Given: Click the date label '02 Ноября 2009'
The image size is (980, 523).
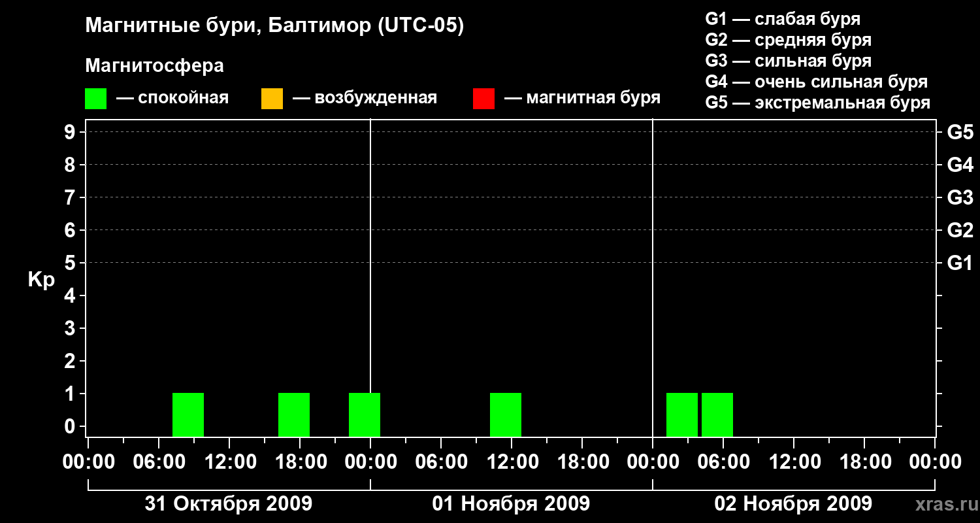Looking at the screenshot, I should point(793,503).
